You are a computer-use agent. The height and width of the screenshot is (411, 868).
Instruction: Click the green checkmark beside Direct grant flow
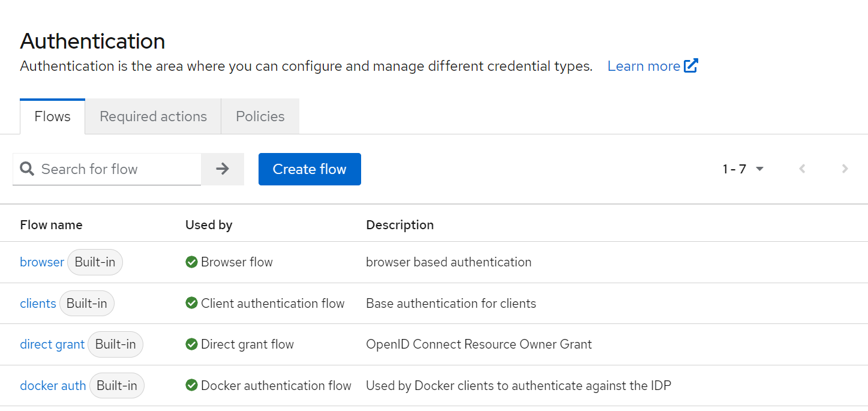(x=191, y=344)
